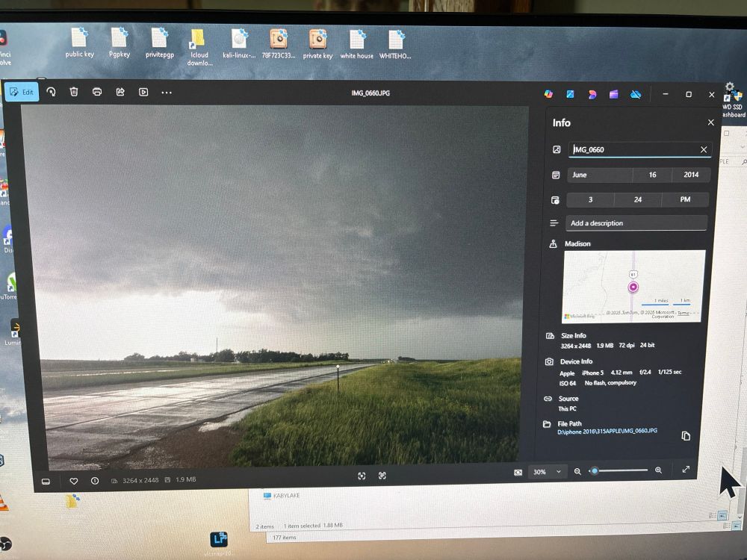Start slideshow with the play icon
747x560 pixels.
coord(143,93)
